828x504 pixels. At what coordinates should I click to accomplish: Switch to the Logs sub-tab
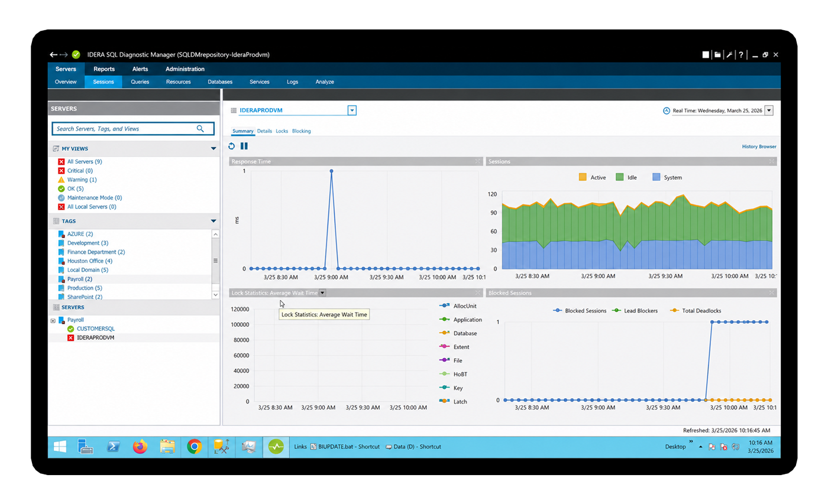[293, 82]
